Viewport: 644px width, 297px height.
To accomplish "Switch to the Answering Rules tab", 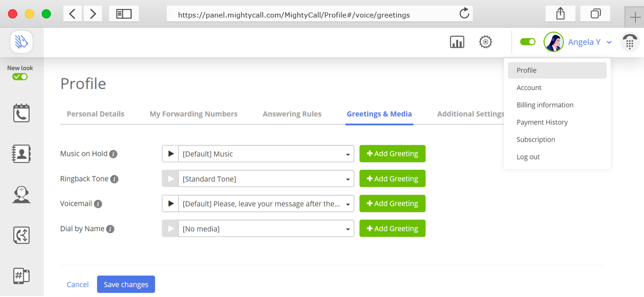I will click(x=292, y=114).
